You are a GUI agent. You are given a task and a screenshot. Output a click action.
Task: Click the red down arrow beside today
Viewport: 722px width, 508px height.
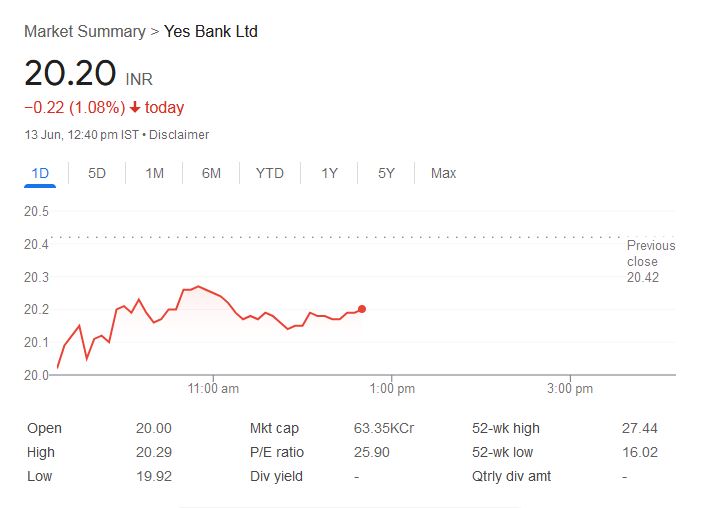pyautogui.click(x=135, y=107)
